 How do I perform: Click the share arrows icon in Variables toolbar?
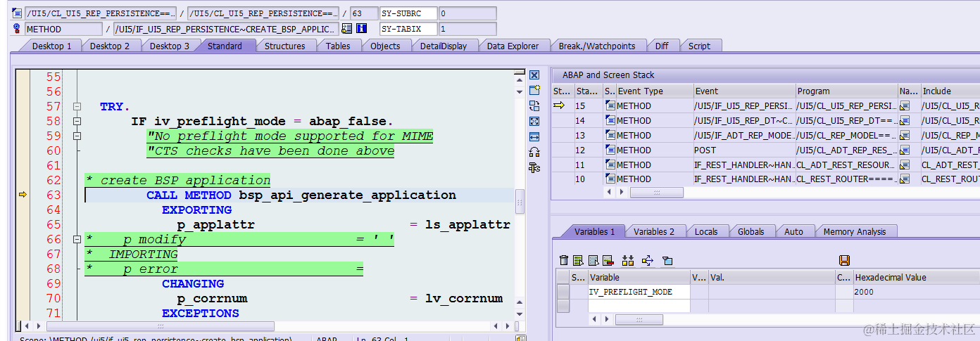tap(648, 260)
